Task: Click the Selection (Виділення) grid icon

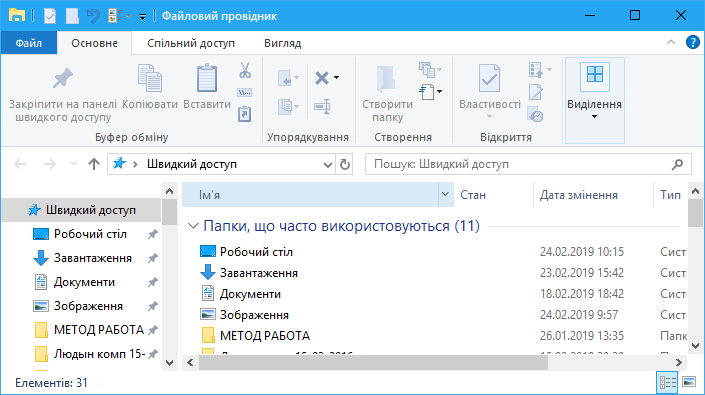Action: click(594, 75)
